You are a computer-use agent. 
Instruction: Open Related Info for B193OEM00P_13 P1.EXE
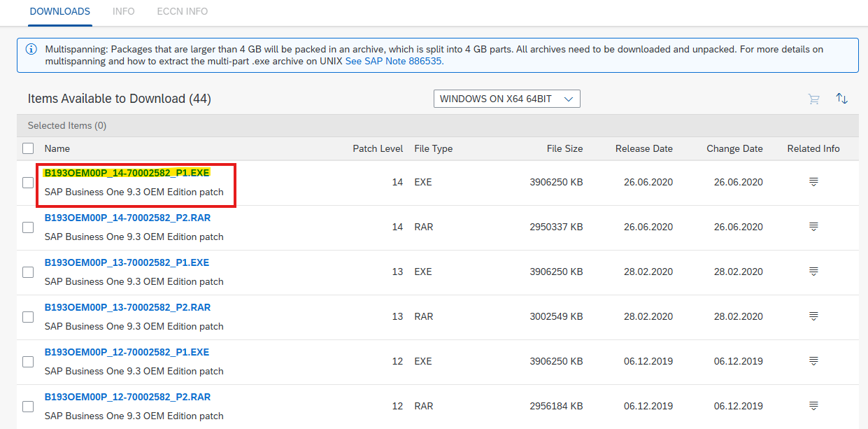tap(813, 272)
